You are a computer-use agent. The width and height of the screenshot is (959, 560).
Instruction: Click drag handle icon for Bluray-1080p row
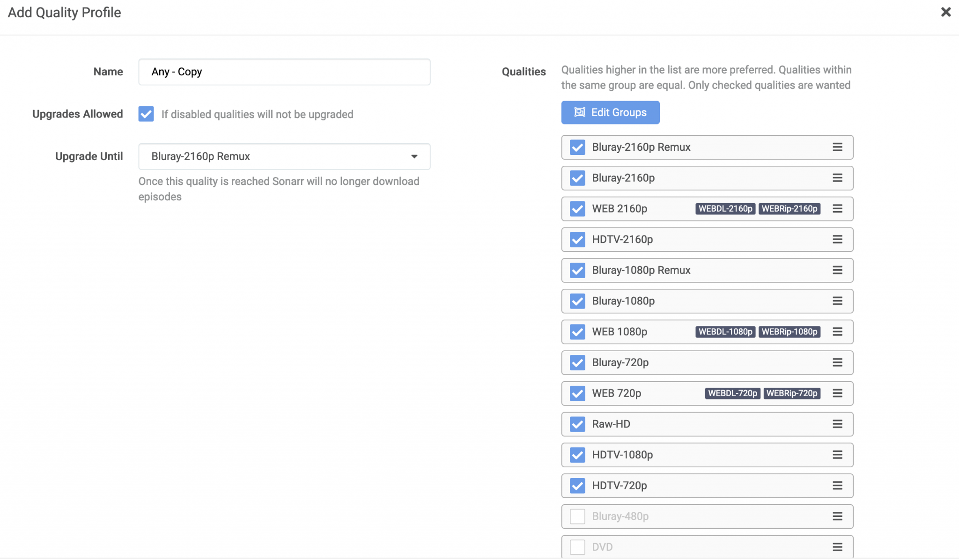[837, 301]
